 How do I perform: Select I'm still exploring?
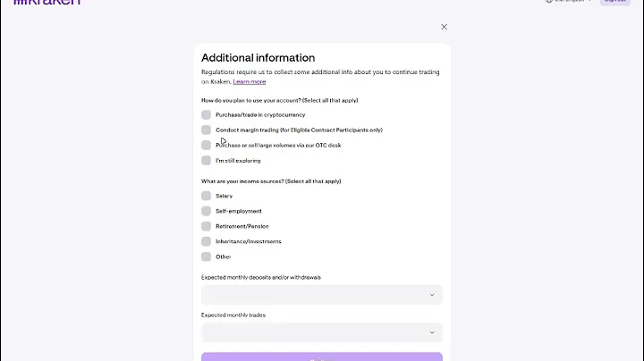pos(207,161)
